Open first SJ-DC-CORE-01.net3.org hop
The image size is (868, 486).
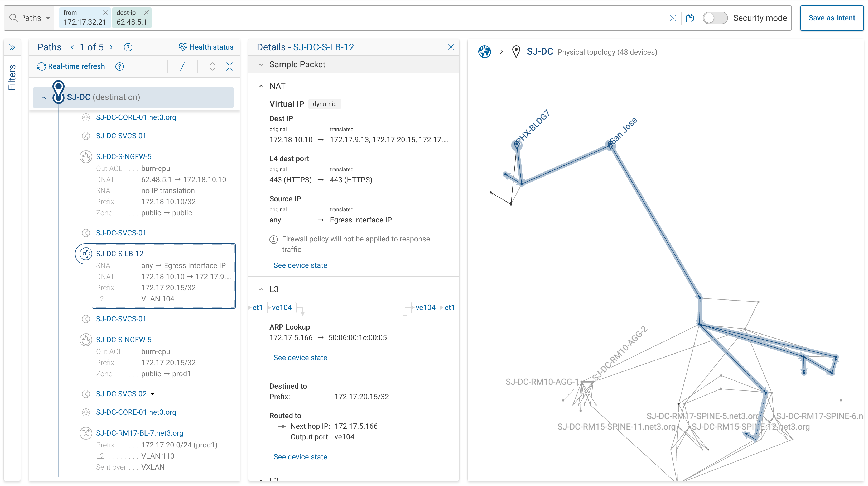pos(136,117)
